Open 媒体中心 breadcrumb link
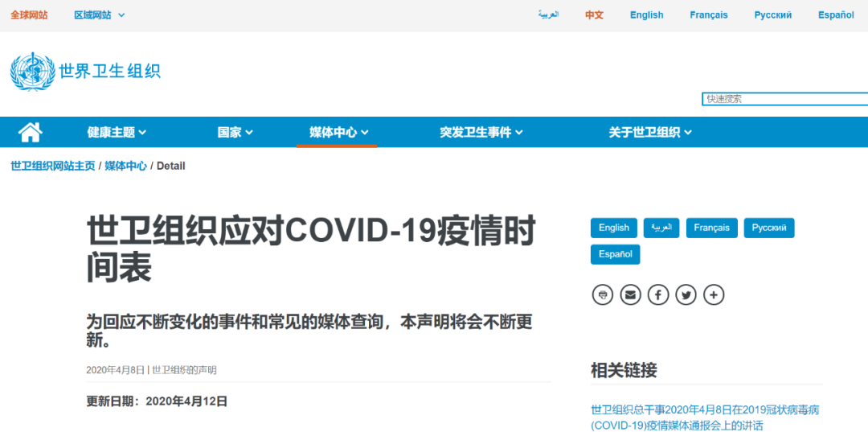 tap(125, 166)
